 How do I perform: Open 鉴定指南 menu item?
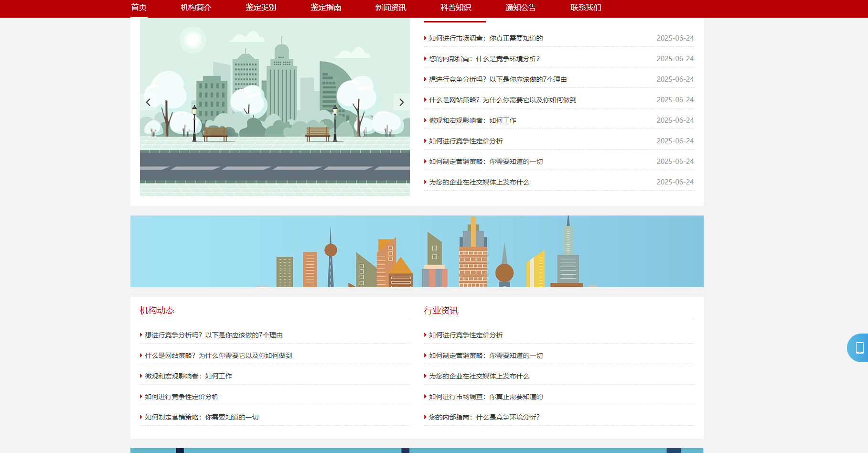click(326, 8)
